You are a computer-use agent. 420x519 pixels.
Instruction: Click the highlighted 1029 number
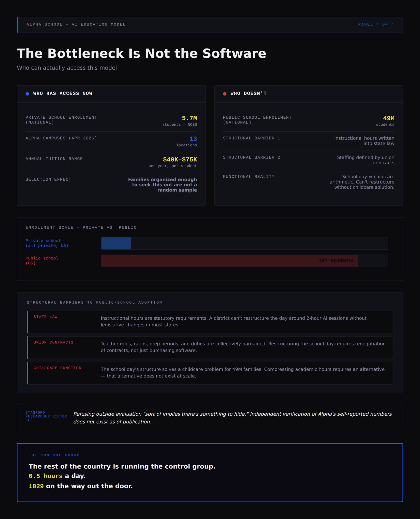(x=36, y=486)
